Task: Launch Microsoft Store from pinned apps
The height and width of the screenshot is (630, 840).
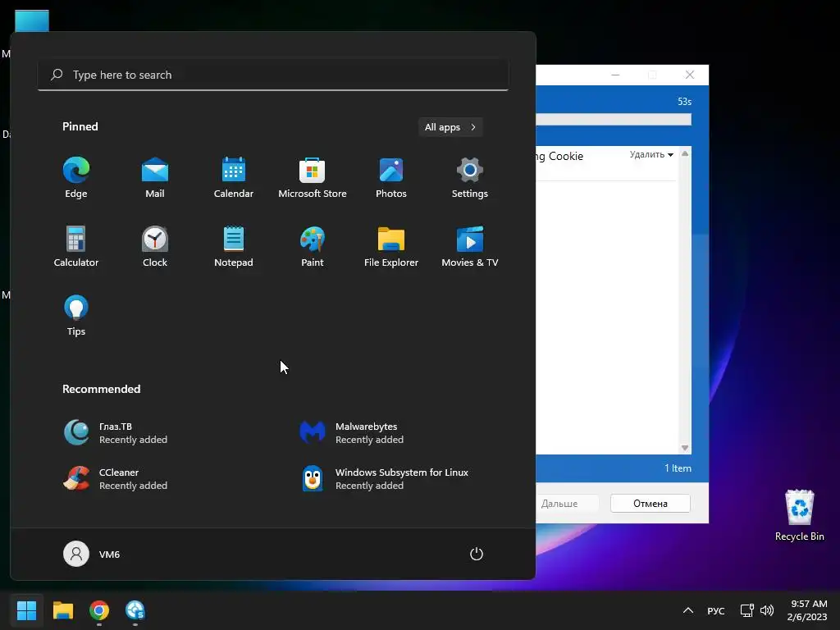Action: (313, 178)
